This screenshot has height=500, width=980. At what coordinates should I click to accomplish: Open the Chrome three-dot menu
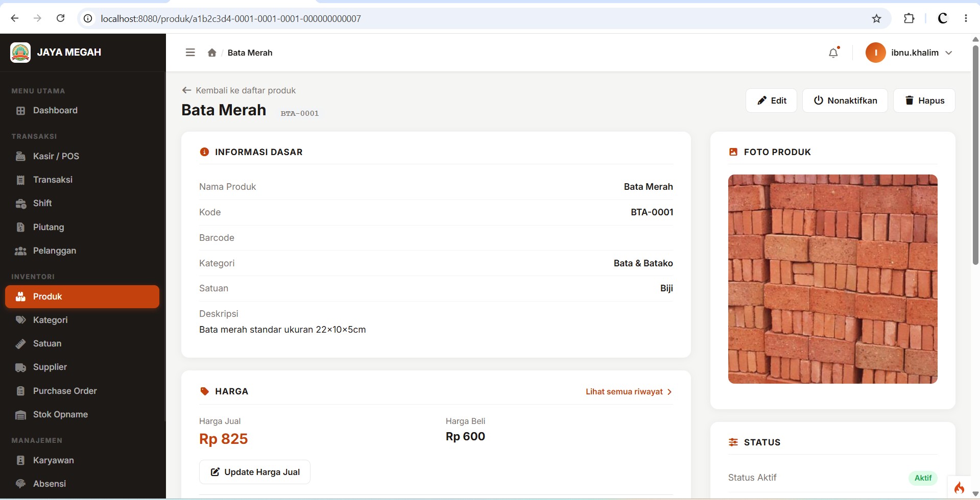coord(966,18)
